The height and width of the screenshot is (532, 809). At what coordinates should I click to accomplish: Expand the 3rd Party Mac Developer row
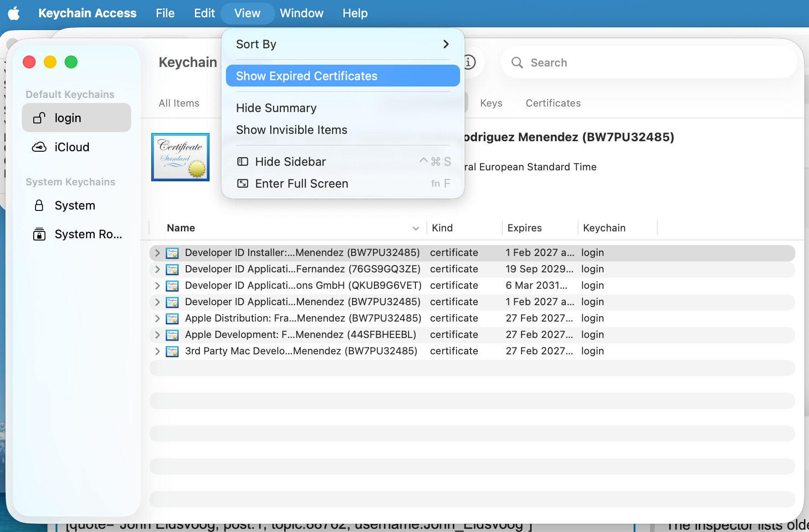[157, 351]
